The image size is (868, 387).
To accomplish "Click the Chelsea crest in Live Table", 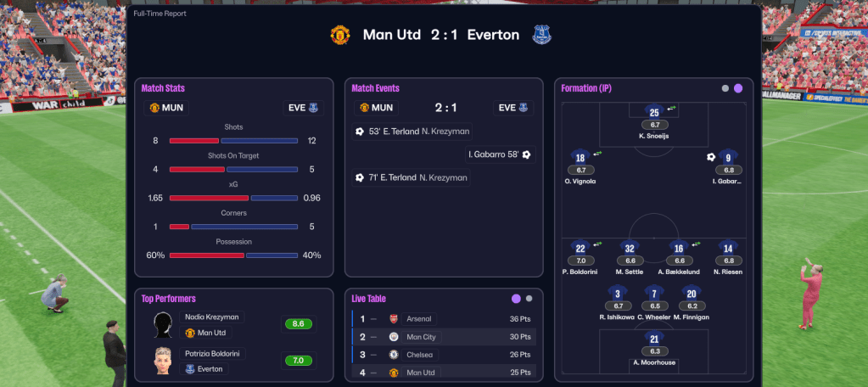I will tap(394, 354).
